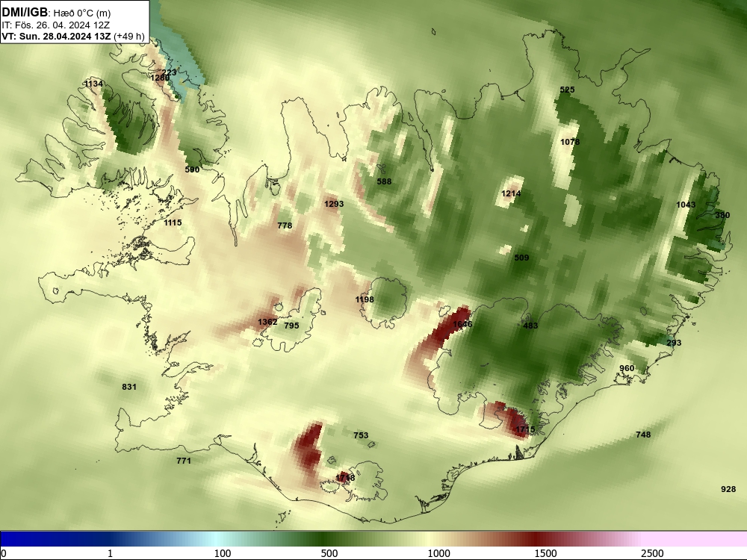
Task: Click the 525 value label
Action: point(568,90)
